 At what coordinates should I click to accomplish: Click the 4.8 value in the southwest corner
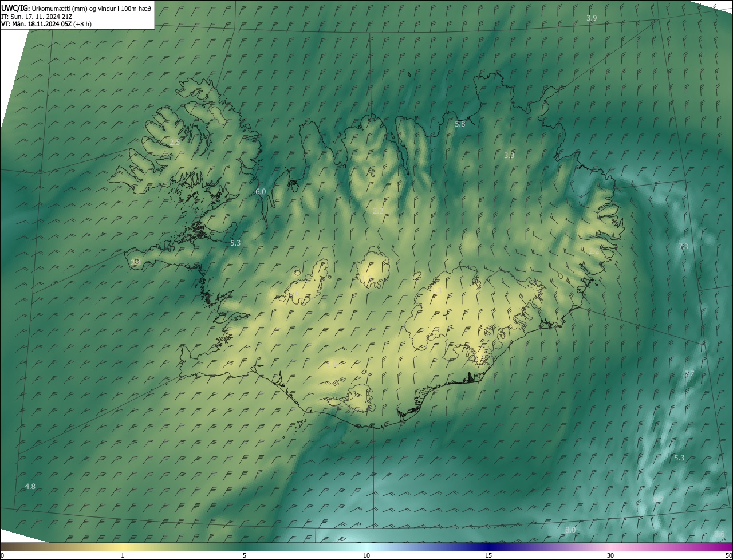point(30,487)
